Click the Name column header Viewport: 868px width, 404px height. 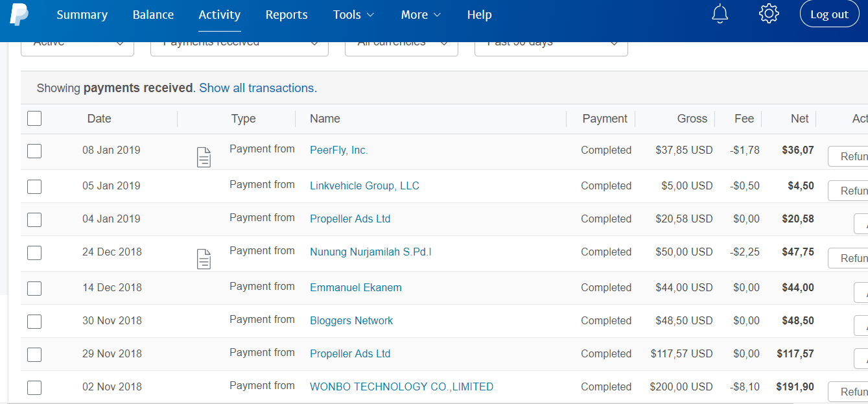(325, 119)
